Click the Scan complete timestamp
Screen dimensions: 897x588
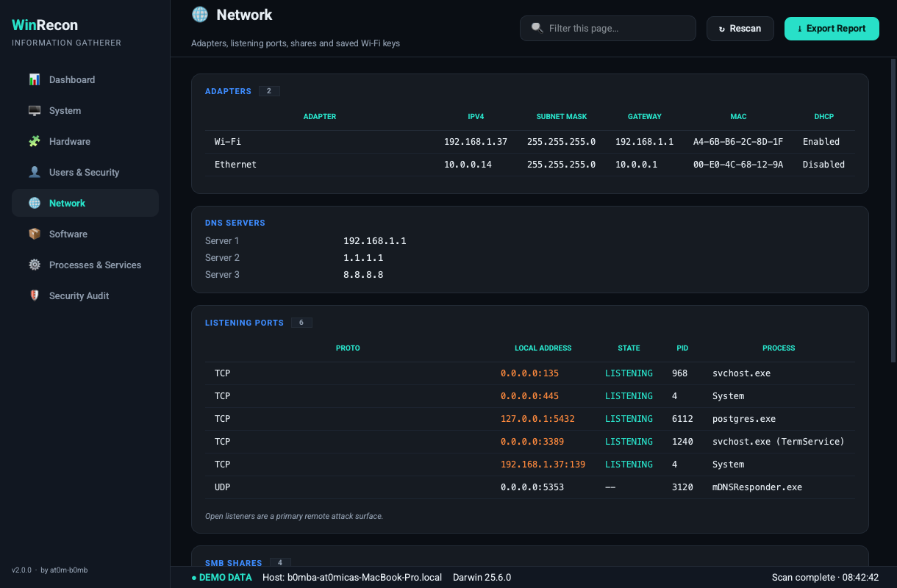point(826,578)
